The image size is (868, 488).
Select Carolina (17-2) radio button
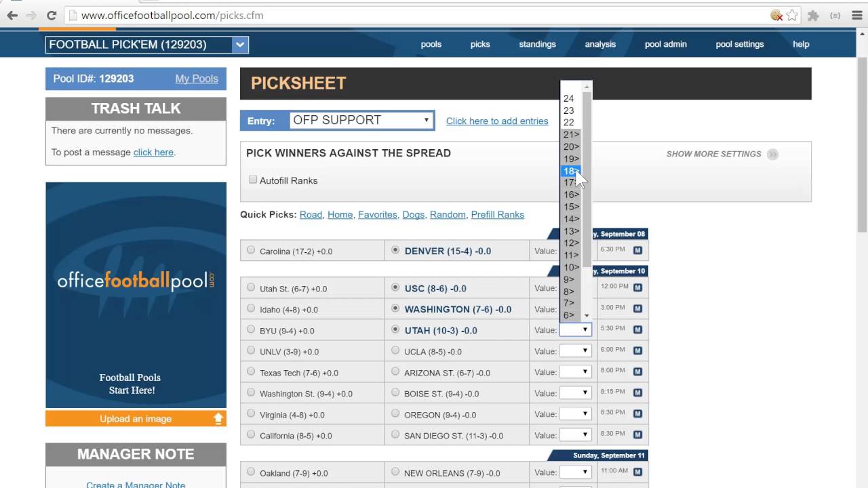point(251,250)
